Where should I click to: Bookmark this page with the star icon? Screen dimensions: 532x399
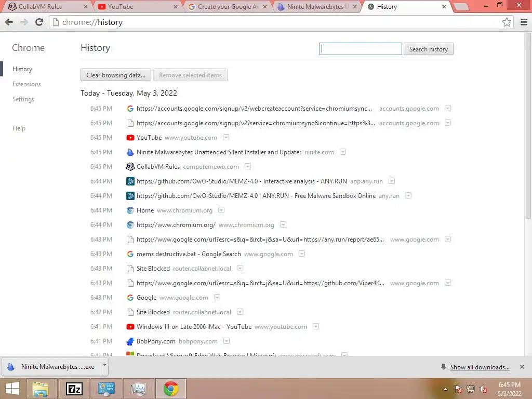pyautogui.click(x=507, y=22)
